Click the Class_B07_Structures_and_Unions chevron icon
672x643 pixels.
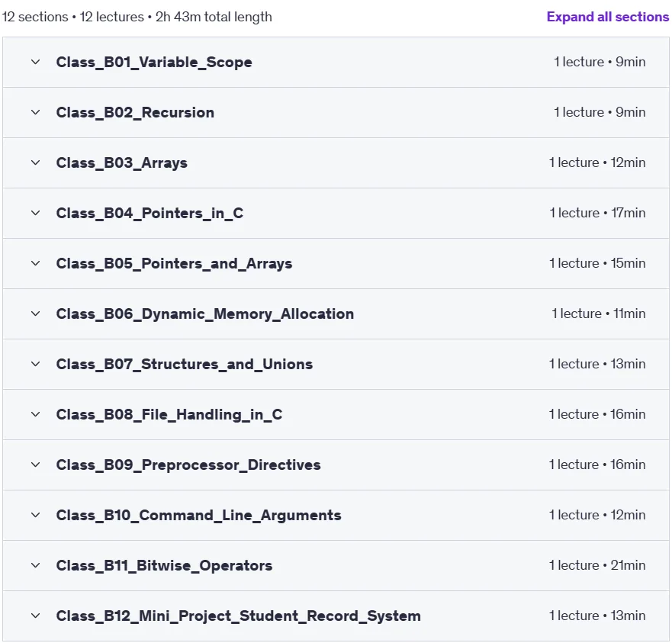point(36,364)
